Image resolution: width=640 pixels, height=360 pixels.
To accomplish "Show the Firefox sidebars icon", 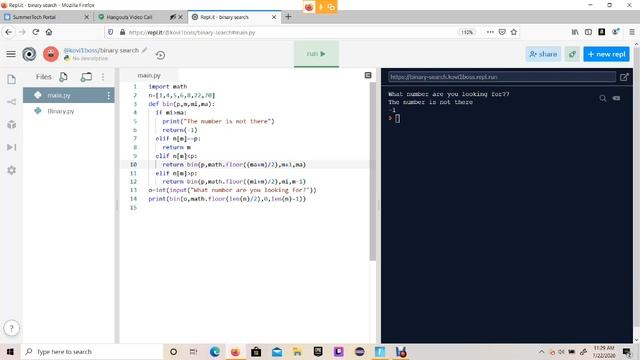I will click(588, 32).
